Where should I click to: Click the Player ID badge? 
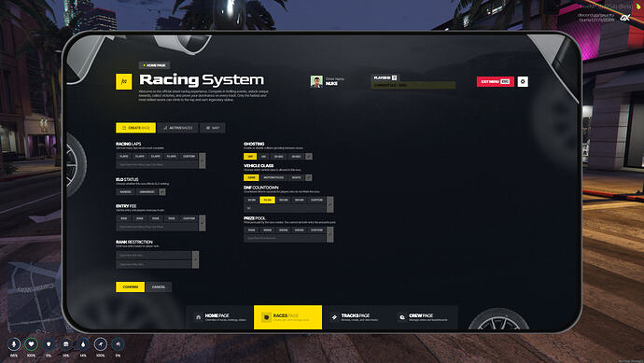pyautogui.click(x=385, y=77)
